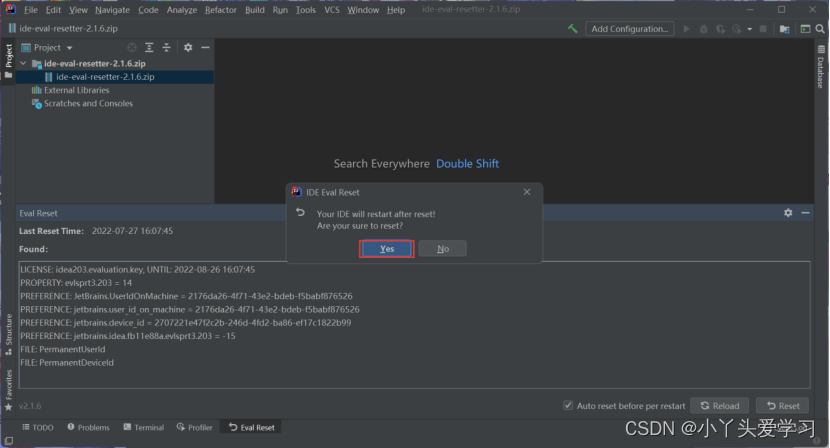Click the tool windows toggle icon in status bar
This screenshot has height=448, width=830.
8,441
